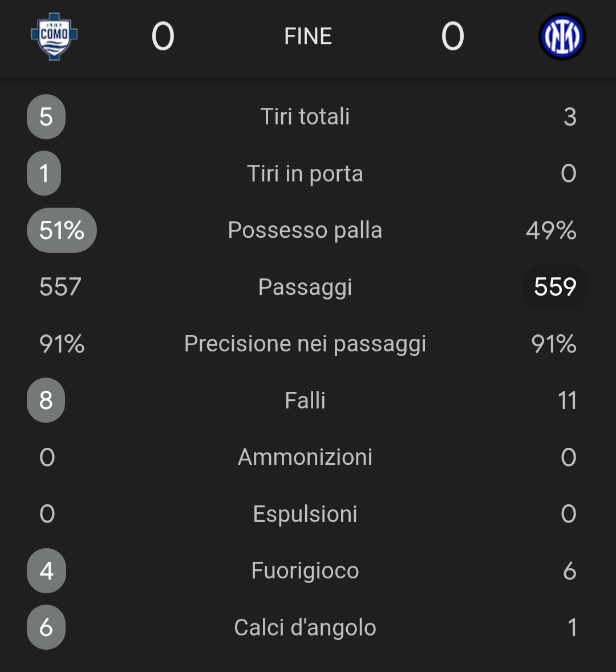616x672 pixels.
Task: Click Como's score of 0
Action: click(x=163, y=37)
